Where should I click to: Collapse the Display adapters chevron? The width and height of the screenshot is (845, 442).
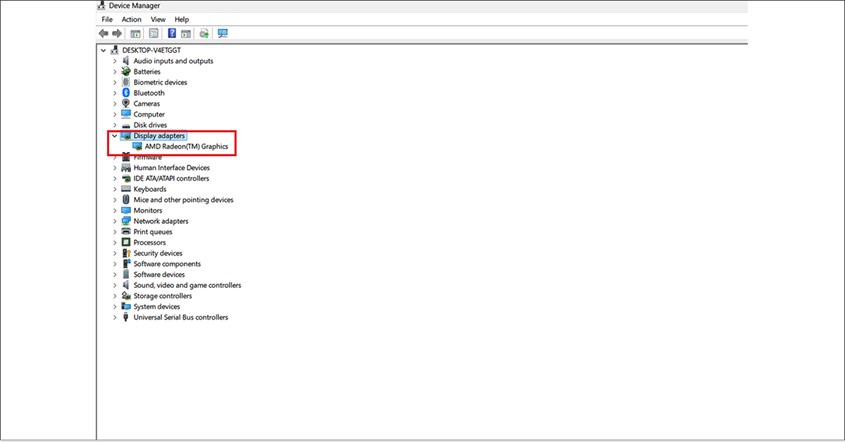114,136
